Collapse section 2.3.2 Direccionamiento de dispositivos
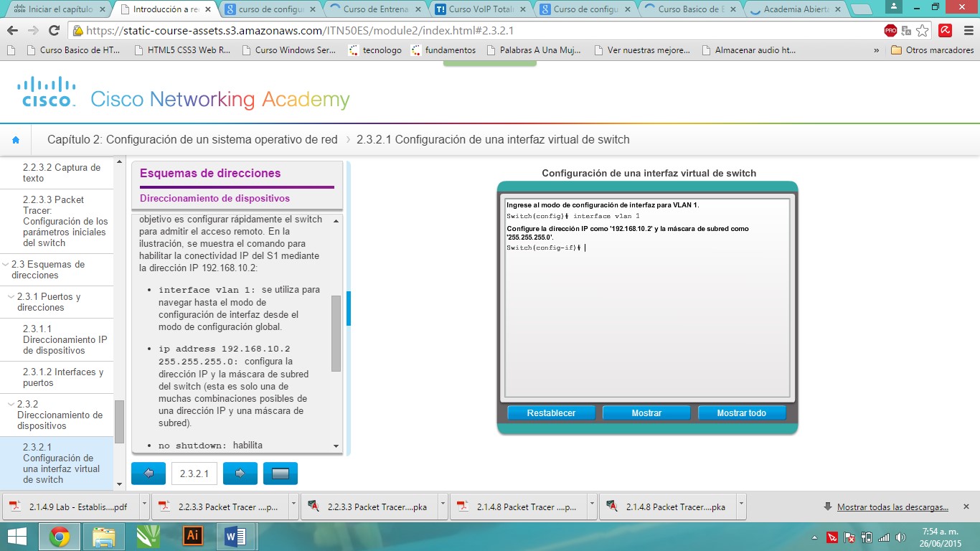 pyautogui.click(x=11, y=405)
